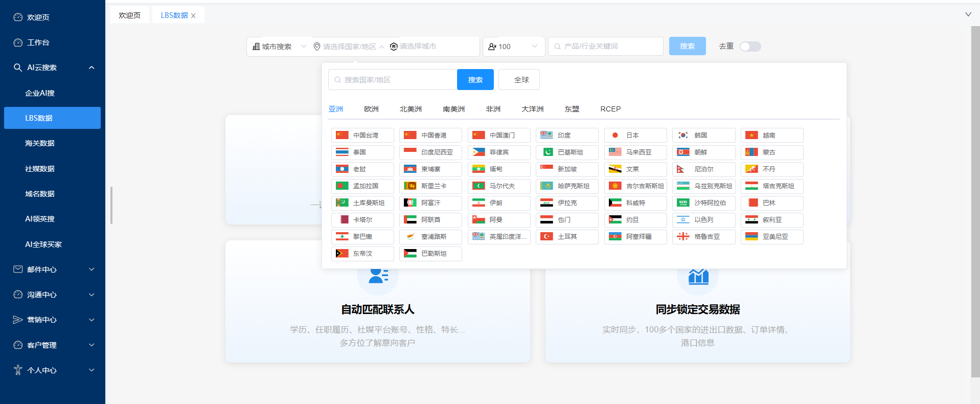The height and width of the screenshot is (404, 980).
Task: Select the 越南 country button
Action: click(x=772, y=135)
